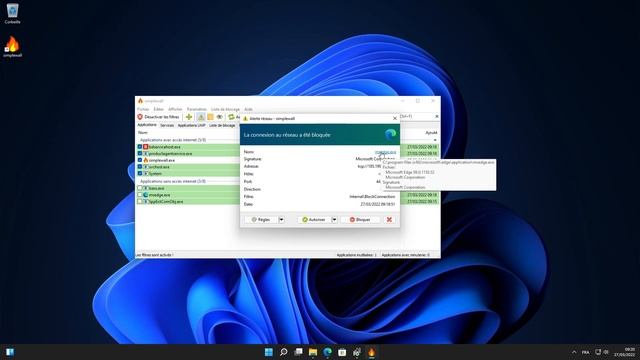The width and height of the screenshot is (640, 360).
Task: Expand hidden tray icons chevron
Action: (574, 352)
